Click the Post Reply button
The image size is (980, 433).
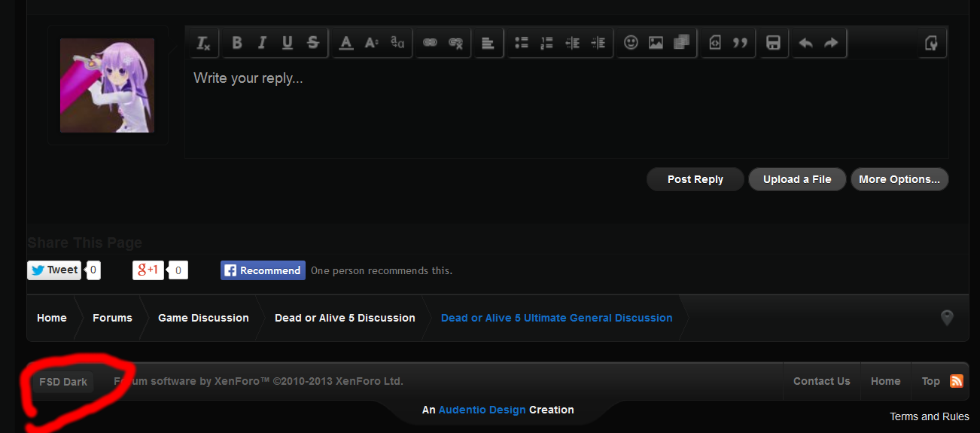pos(695,179)
